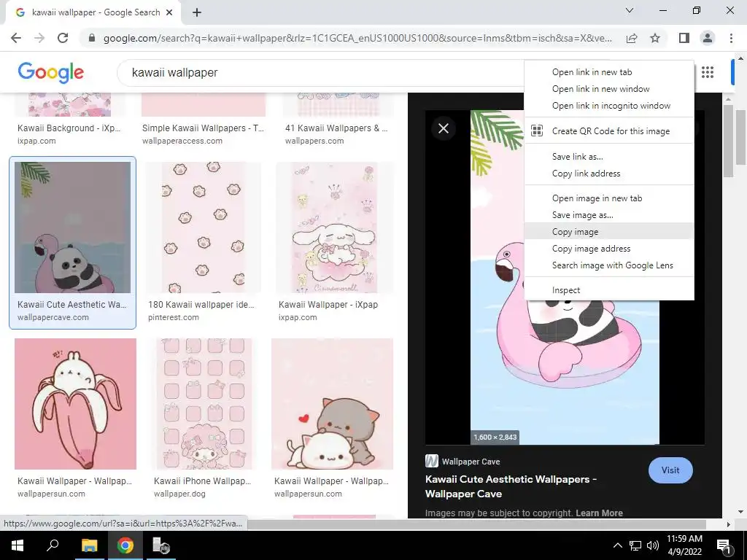Open the volume control in tray
Screen dimensions: 747x560
[x=653, y=545]
